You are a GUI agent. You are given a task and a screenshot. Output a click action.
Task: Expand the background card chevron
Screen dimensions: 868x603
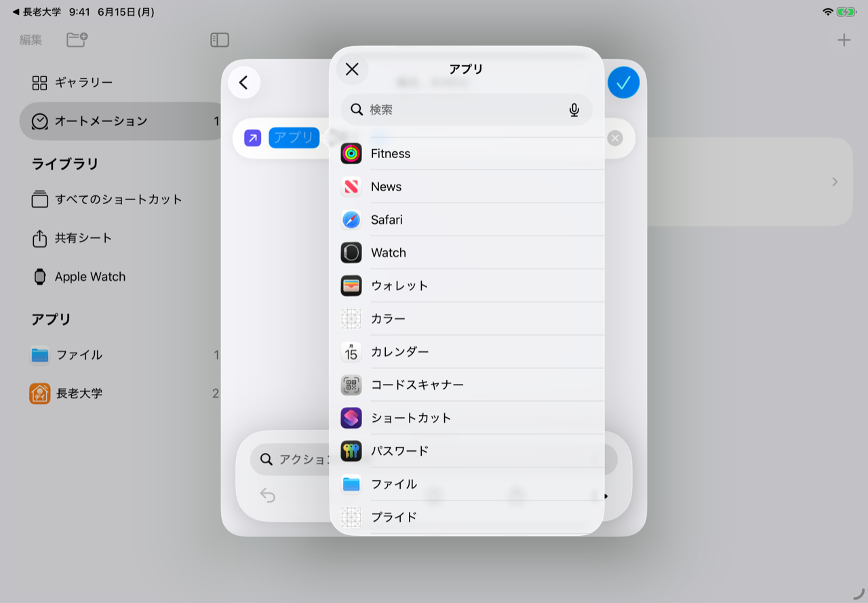click(x=835, y=182)
